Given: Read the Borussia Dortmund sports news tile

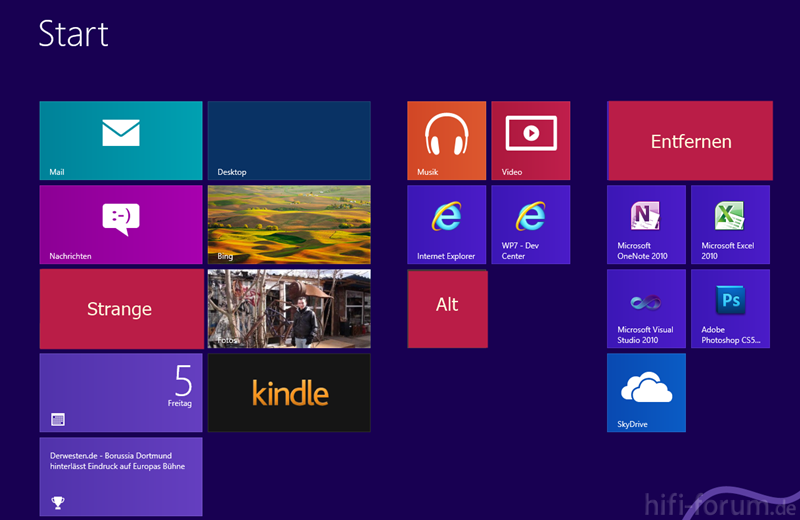Looking at the screenshot, I should point(121,476).
